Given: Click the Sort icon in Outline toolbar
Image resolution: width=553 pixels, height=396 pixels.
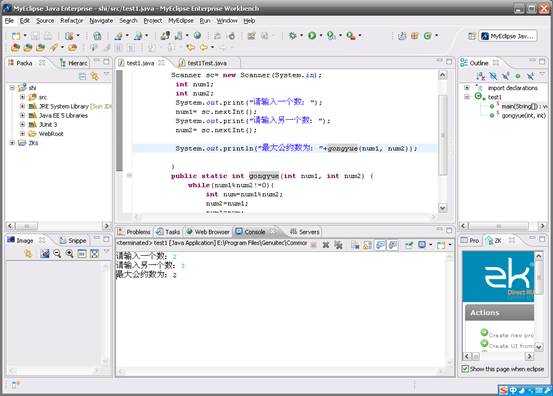Looking at the screenshot, I should pyautogui.click(x=480, y=75).
